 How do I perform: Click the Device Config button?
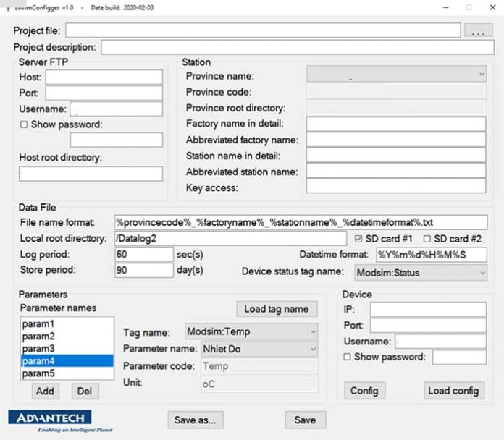click(364, 391)
